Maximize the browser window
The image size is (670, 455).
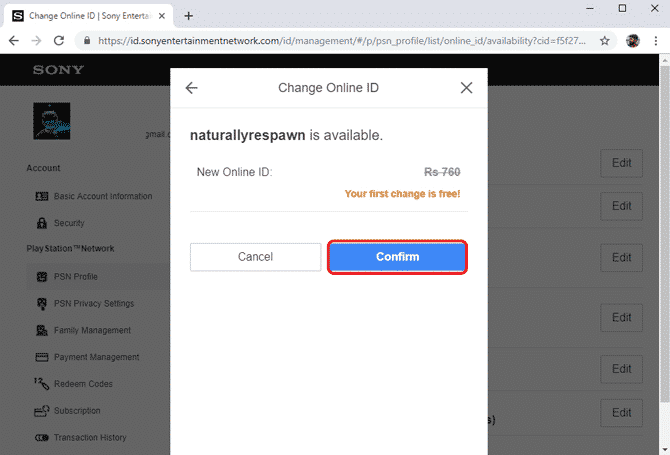click(622, 9)
